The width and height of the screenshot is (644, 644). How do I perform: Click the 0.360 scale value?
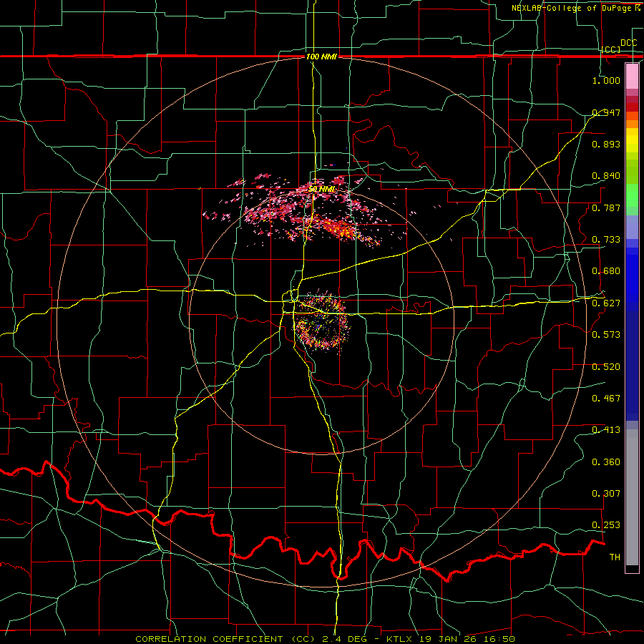(x=606, y=462)
